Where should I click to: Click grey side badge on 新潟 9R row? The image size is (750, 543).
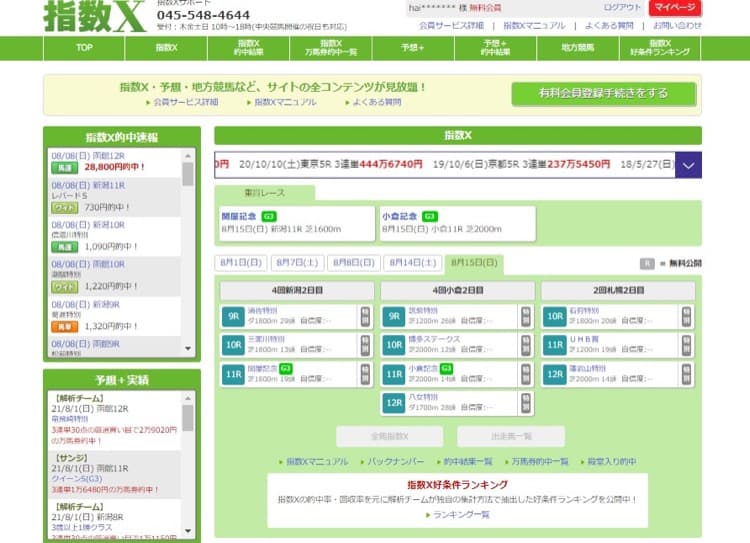tap(365, 316)
